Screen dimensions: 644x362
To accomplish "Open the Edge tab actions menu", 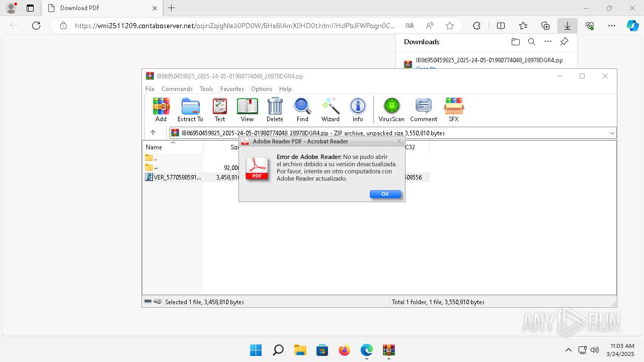I will 30,8.
